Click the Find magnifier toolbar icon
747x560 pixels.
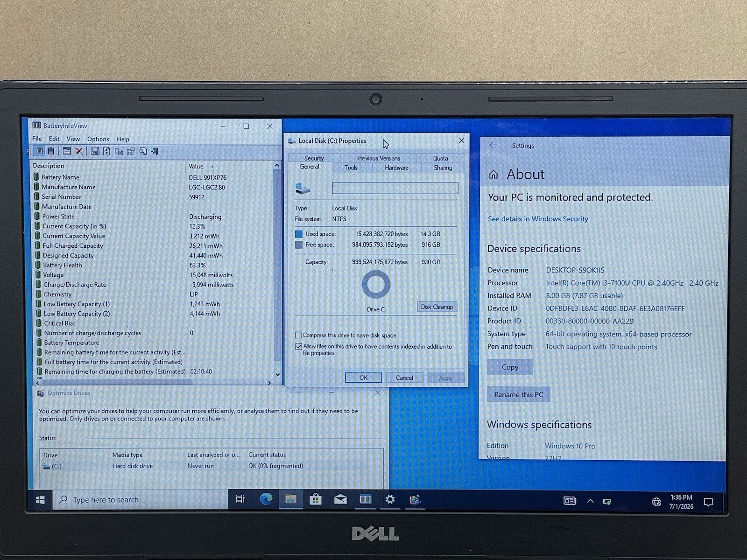point(143,151)
